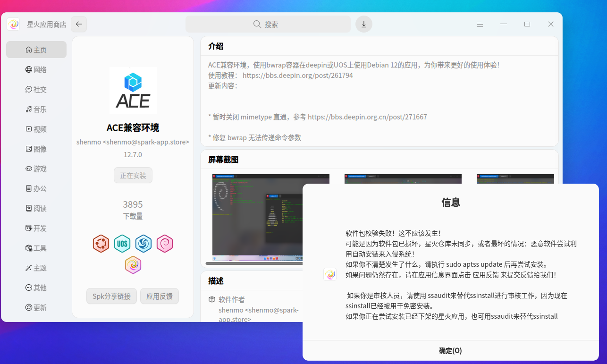
Task: Open the first Debian terminal screenshot thumbnail
Action: pyautogui.click(x=257, y=218)
